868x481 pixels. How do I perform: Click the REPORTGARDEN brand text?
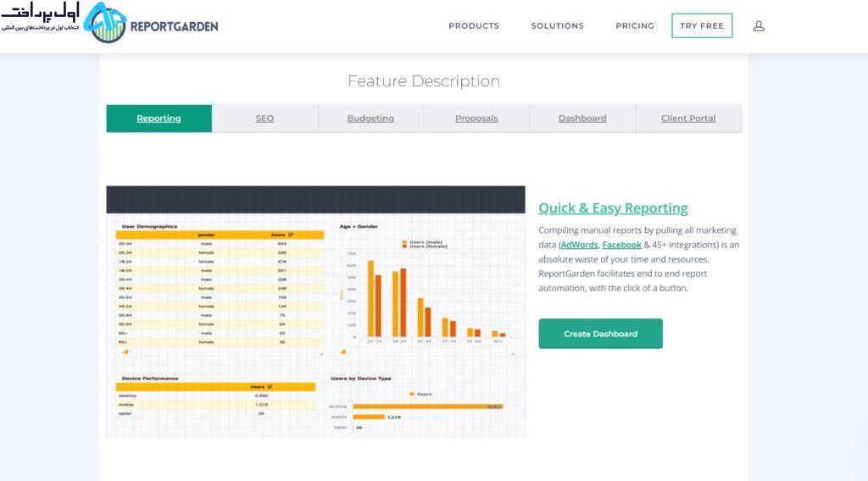(175, 26)
